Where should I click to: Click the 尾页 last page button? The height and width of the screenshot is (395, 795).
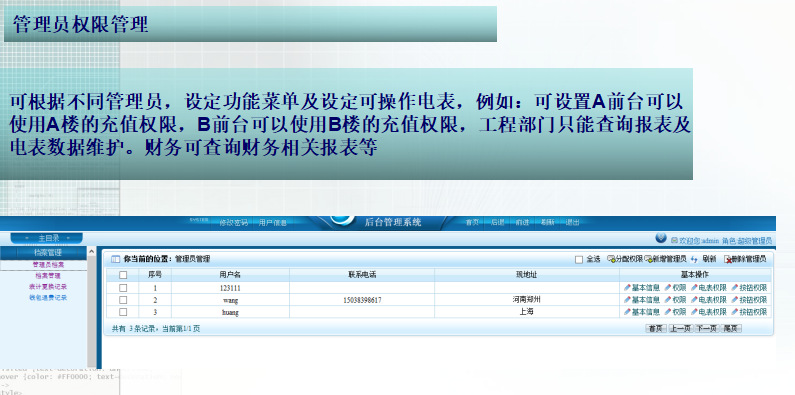click(731, 329)
